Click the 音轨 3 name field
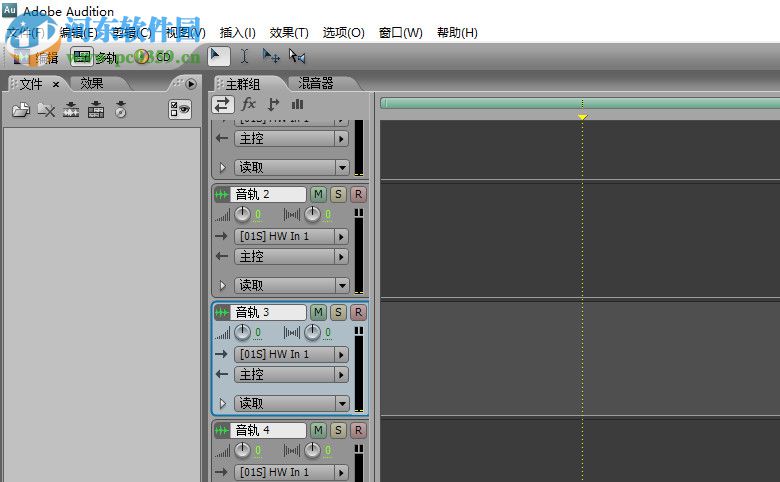Image resolution: width=780 pixels, height=482 pixels. [268, 312]
